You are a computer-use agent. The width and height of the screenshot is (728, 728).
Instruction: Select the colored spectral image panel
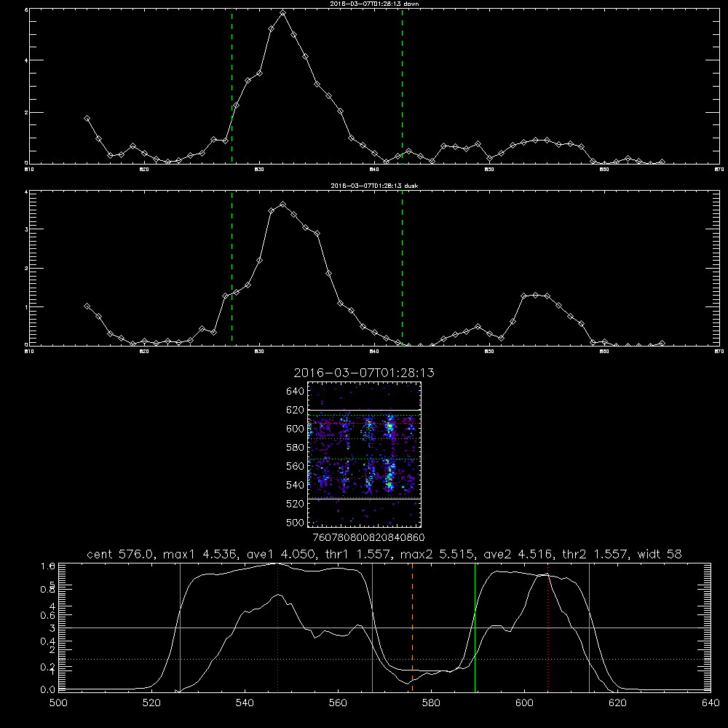(x=364, y=454)
